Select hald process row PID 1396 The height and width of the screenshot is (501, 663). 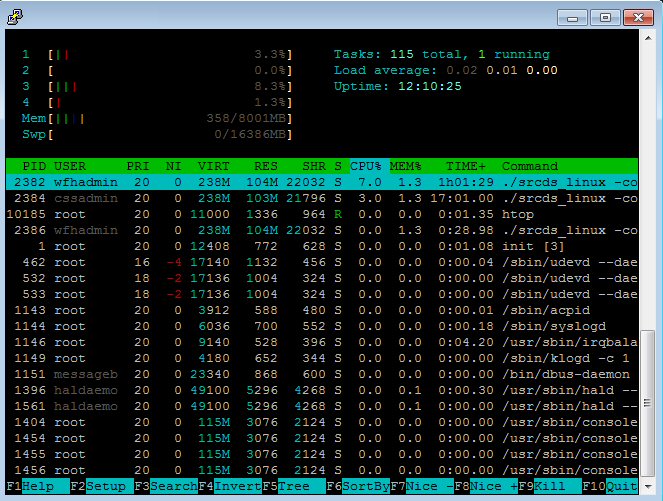tap(322, 391)
